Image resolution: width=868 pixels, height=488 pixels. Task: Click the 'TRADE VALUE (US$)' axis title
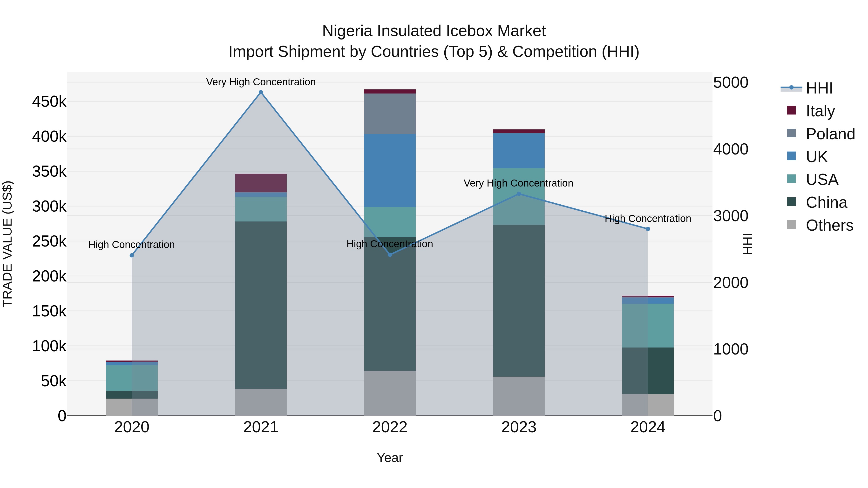pyautogui.click(x=7, y=244)
